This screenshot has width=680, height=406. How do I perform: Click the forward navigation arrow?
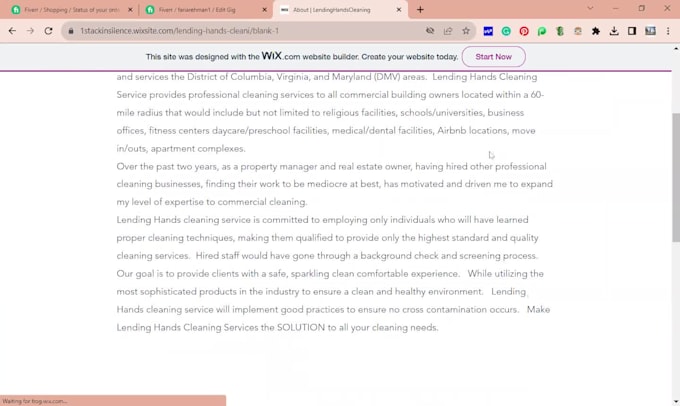point(30,31)
